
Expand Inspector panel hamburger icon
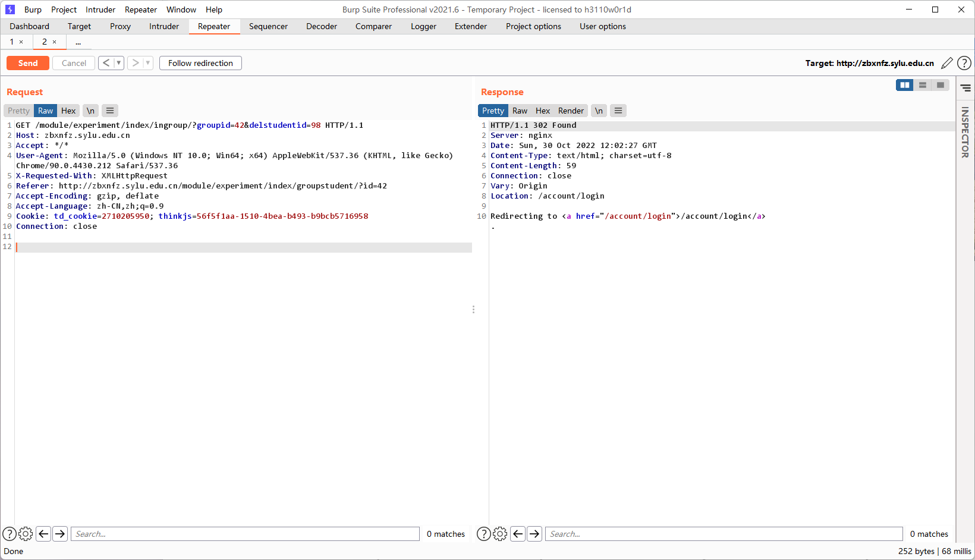[x=965, y=88]
